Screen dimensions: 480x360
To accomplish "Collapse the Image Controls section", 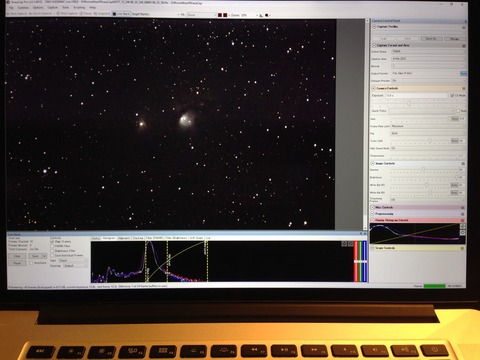I will (373, 163).
